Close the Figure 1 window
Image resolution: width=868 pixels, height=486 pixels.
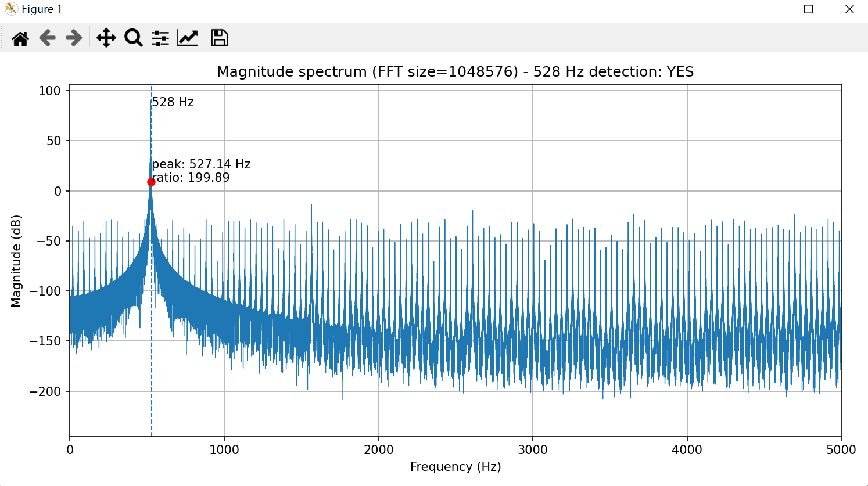coord(849,9)
